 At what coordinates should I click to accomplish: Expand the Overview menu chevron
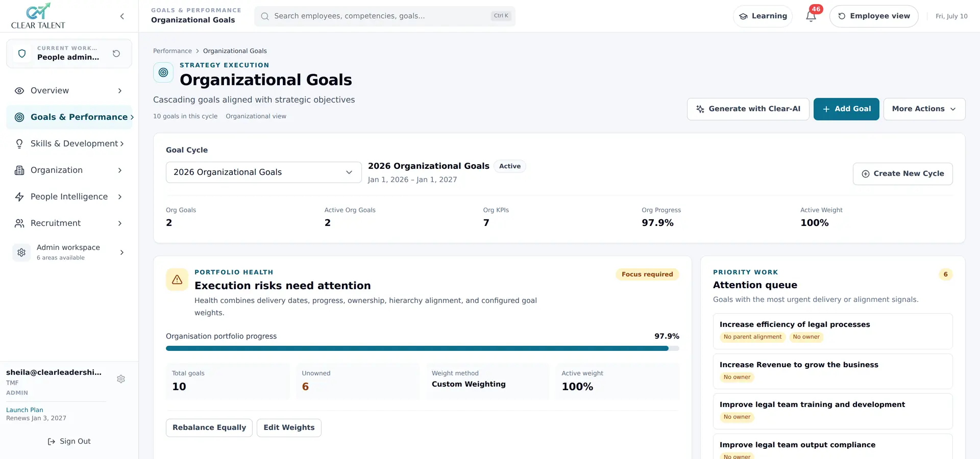coord(120,91)
